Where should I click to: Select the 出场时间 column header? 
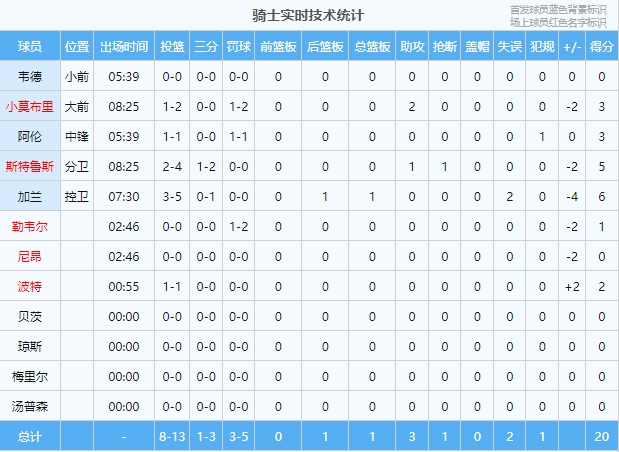pos(124,47)
